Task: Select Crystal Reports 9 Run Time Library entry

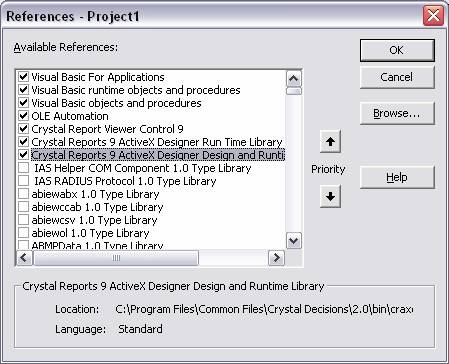Action: [x=157, y=142]
